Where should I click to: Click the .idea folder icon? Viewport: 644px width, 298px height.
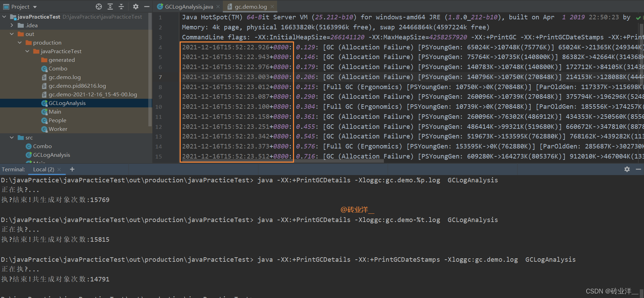click(21, 25)
